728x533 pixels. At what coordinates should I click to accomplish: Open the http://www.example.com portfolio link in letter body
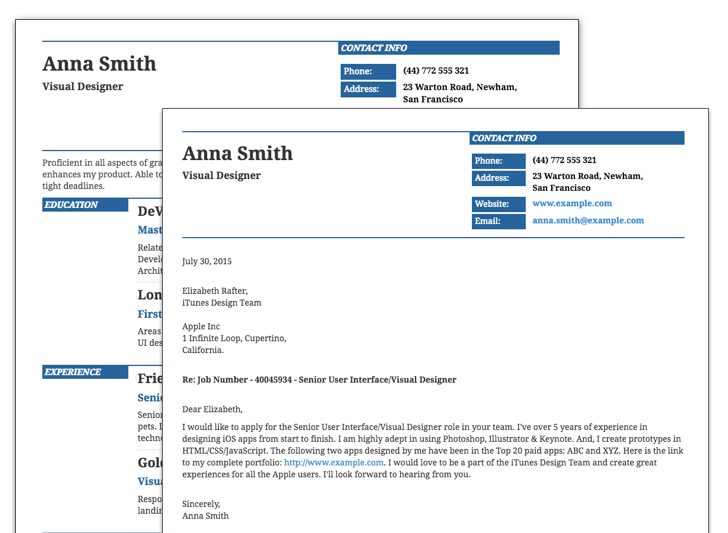[334, 462]
